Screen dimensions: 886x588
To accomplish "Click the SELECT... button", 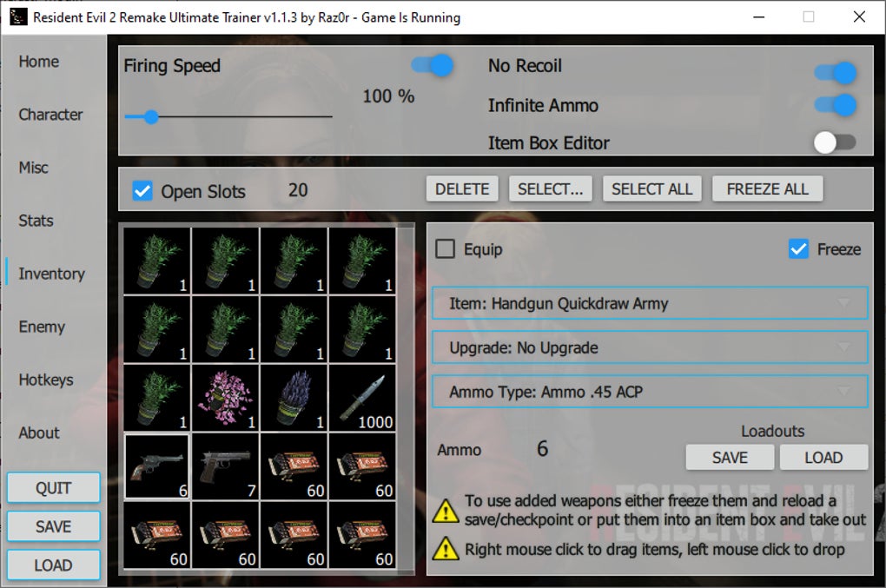I will point(551,188).
